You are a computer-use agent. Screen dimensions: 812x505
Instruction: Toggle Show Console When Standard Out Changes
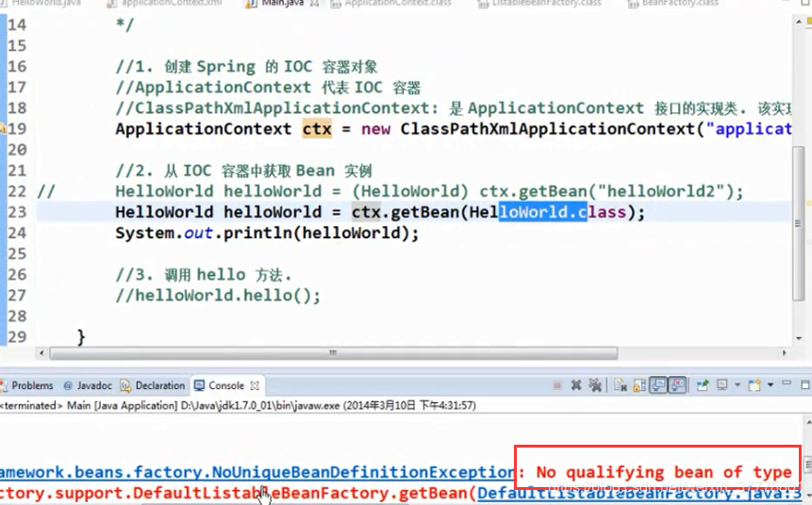[658, 385]
